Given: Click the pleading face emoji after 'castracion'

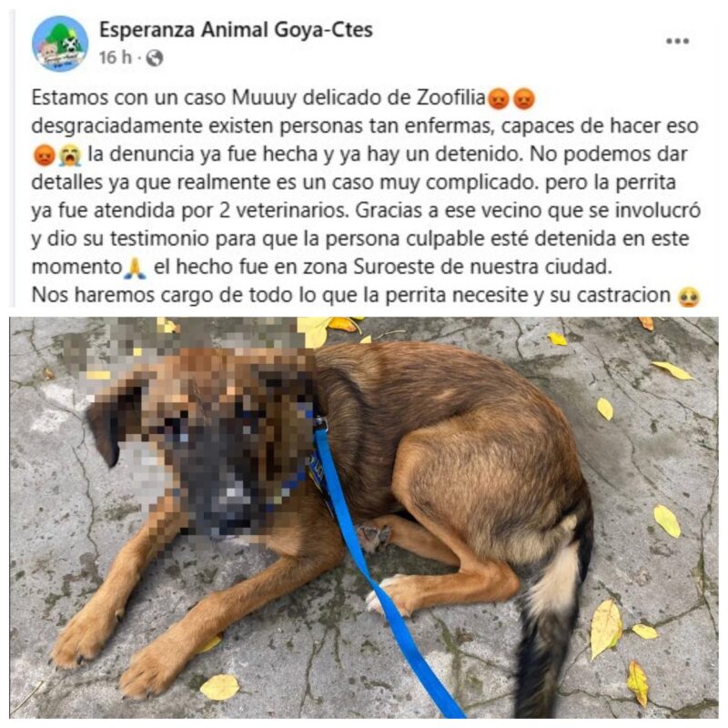Looking at the screenshot, I should click(x=689, y=297).
